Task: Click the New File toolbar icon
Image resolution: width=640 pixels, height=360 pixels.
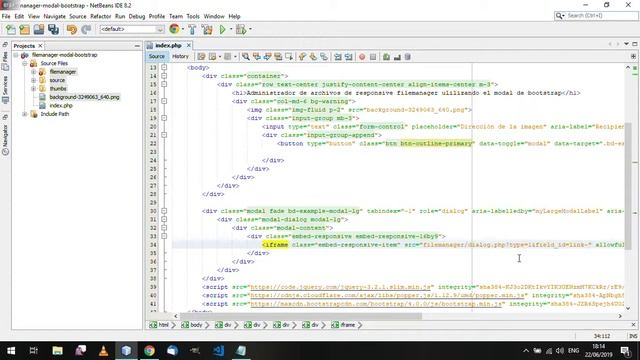Action: click(11, 29)
